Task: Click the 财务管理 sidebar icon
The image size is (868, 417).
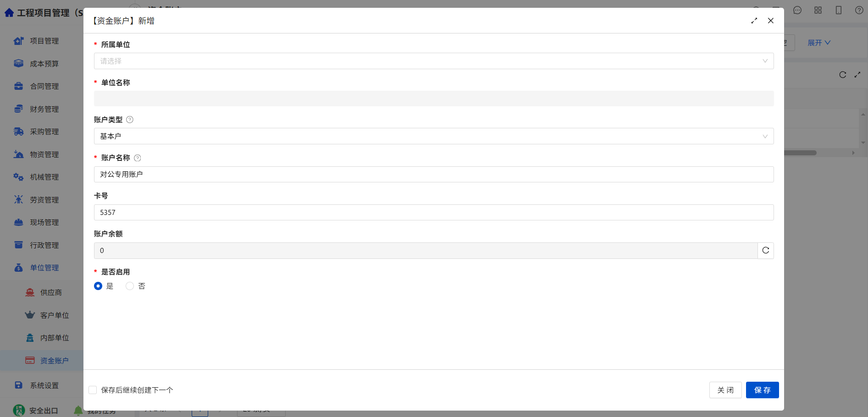Action: [x=18, y=109]
